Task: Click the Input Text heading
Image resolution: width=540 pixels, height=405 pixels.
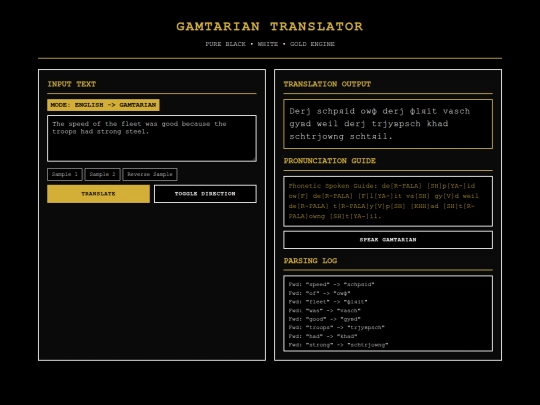Action: (x=72, y=84)
